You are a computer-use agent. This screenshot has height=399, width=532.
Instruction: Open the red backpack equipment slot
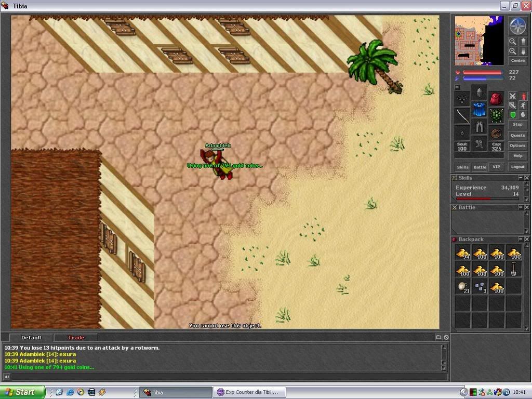496,99
